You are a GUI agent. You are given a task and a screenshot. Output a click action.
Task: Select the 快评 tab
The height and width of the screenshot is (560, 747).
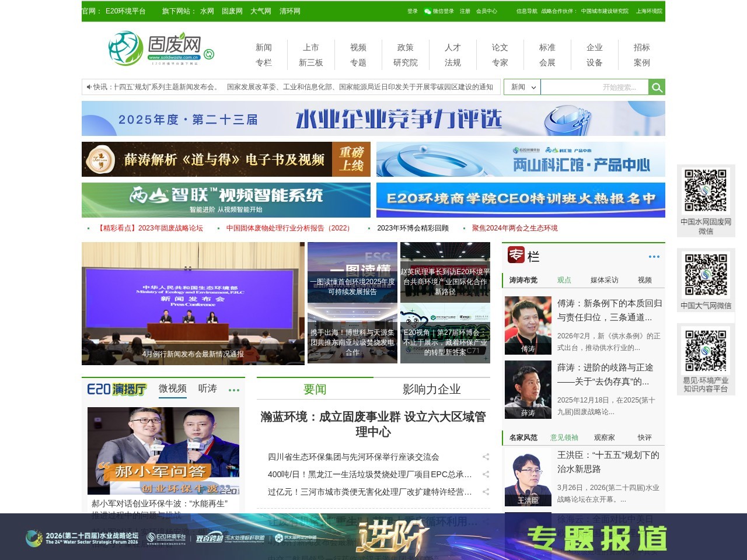point(645,437)
